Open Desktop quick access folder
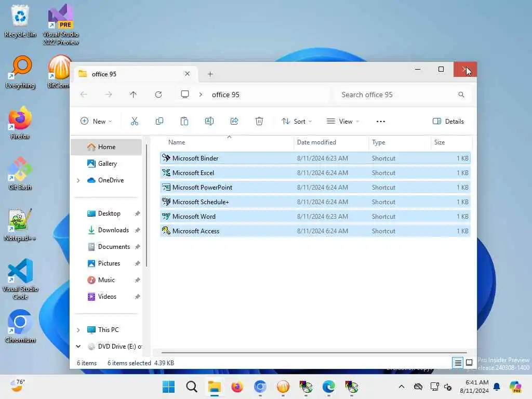Image resolution: width=532 pixels, height=399 pixels. [x=106, y=214]
